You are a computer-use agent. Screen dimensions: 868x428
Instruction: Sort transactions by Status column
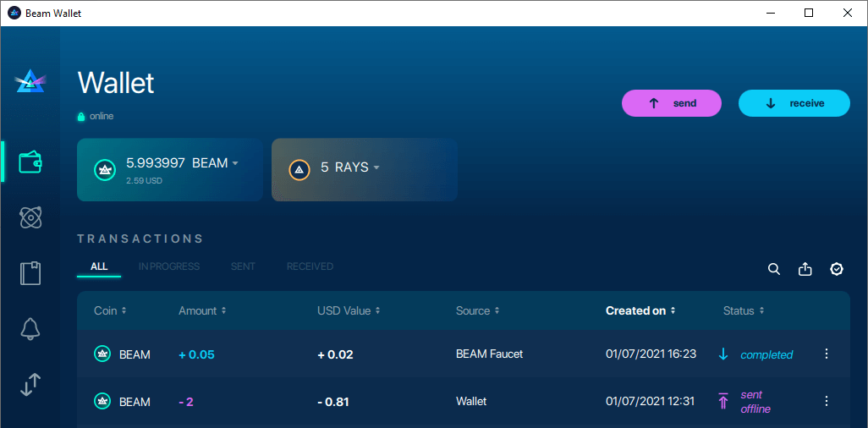coord(744,310)
